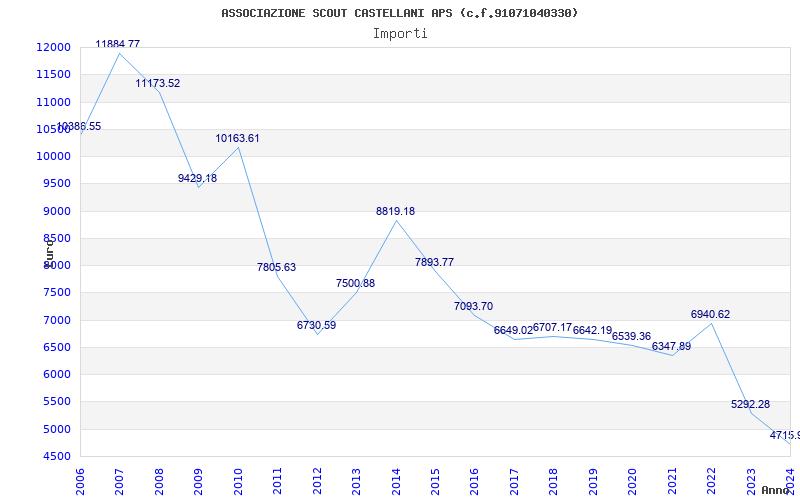Click x-axis year 2017
This screenshot has width=800, height=500.
click(514, 482)
